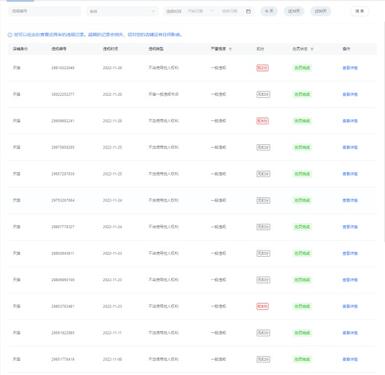The height and width of the screenshot is (375, 385).
Task: Open details link for the 2022-11-11 violation
Action: [x=350, y=333]
